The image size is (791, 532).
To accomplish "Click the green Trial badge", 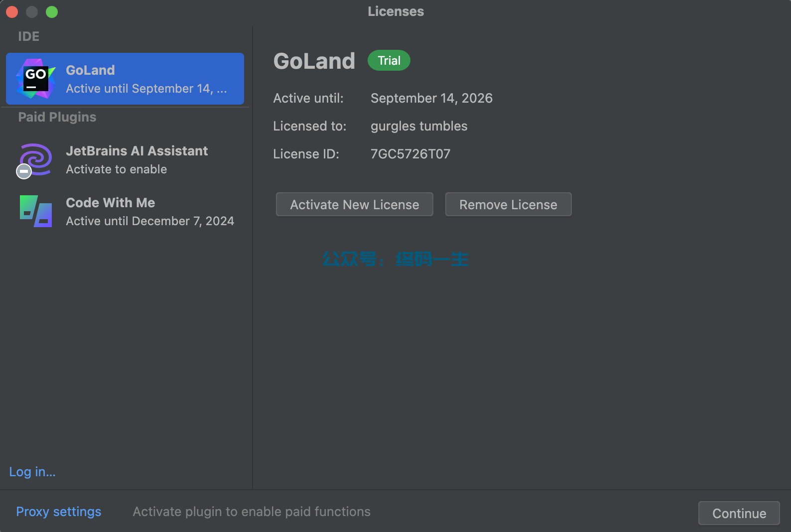I will pyautogui.click(x=389, y=60).
